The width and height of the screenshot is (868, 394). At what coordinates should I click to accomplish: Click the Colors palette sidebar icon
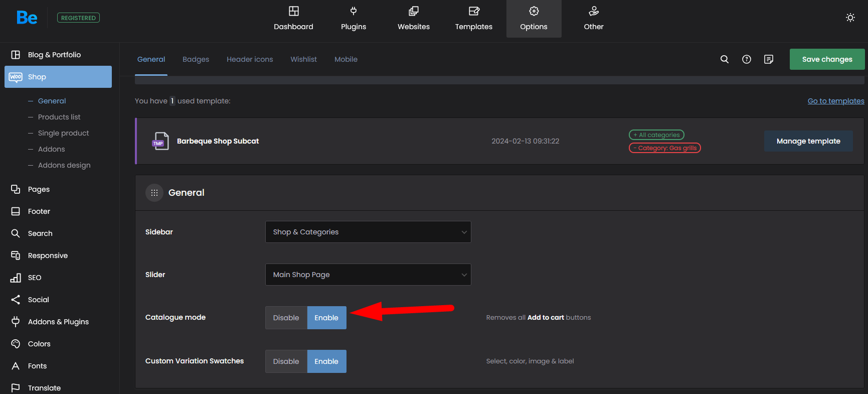pyautogui.click(x=16, y=344)
